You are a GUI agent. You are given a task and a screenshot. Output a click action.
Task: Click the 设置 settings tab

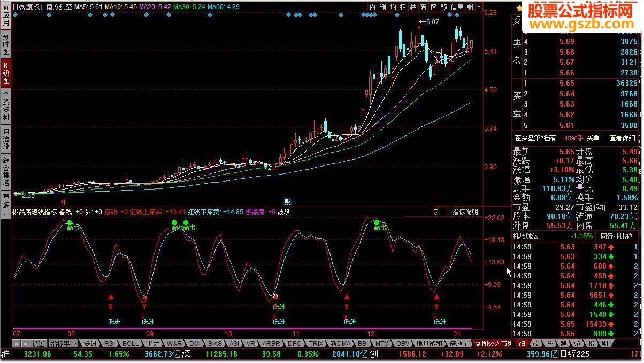pos(38,344)
